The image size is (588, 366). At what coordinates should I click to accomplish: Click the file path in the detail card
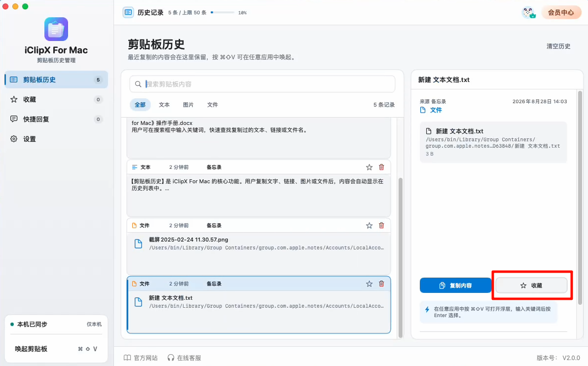(493, 143)
